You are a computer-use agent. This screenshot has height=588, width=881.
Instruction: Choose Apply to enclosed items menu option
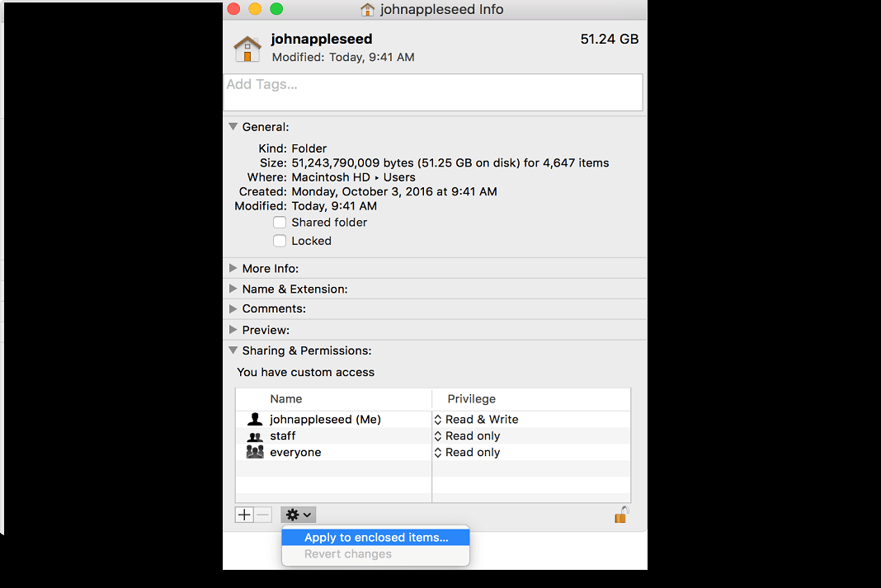coord(376,538)
